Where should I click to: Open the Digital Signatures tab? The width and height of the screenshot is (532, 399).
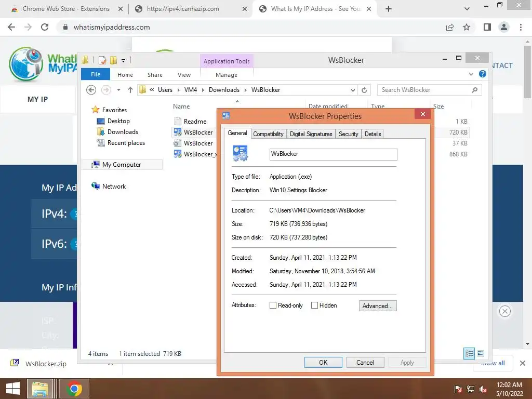[x=311, y=134]
